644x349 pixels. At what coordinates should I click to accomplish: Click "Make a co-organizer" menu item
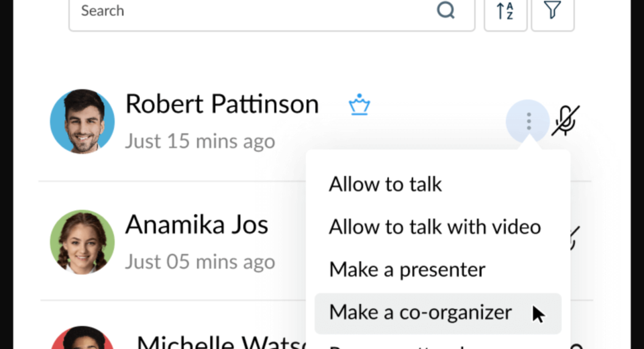pos(420,312)
